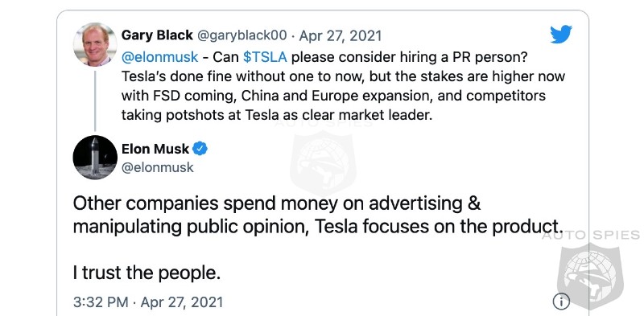The image size is (644, 316).
Task: Click the 'I trust the people.' line
Action: coord(147,273)
